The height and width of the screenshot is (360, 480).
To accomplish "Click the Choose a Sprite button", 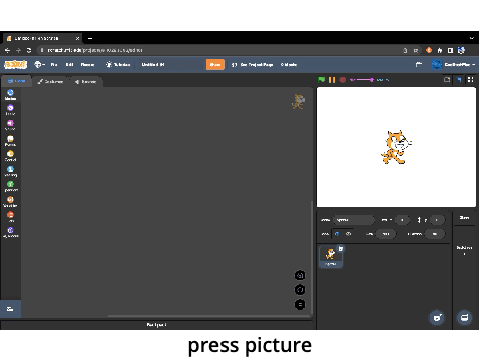I will pyautogui.click(x=437, y=317).
